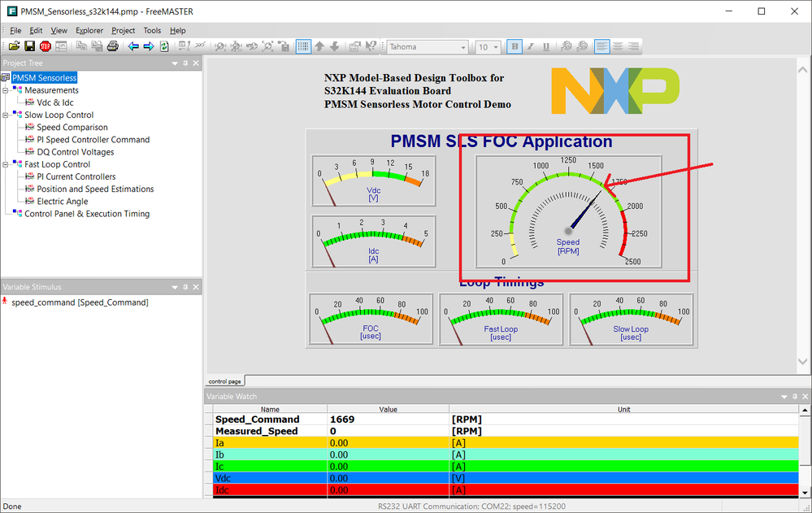This screenshot has height=513, width=812.
Task: Open the File menu
Action: pyautogui.click(x=15, y=31)
